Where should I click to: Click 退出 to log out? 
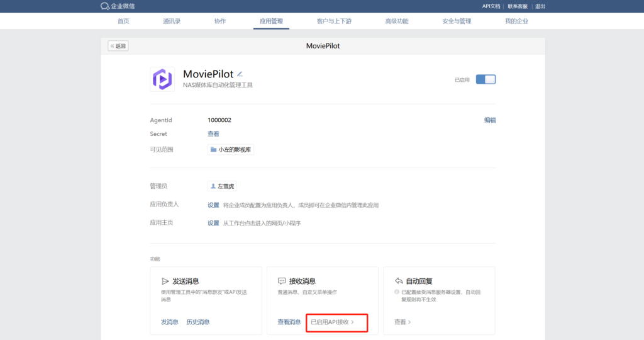click(x=540, y=6)
